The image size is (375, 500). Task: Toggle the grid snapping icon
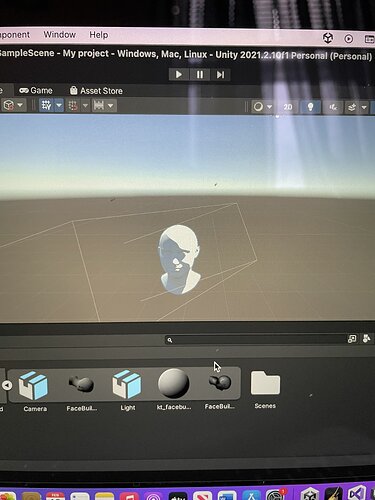click(73, 106)
